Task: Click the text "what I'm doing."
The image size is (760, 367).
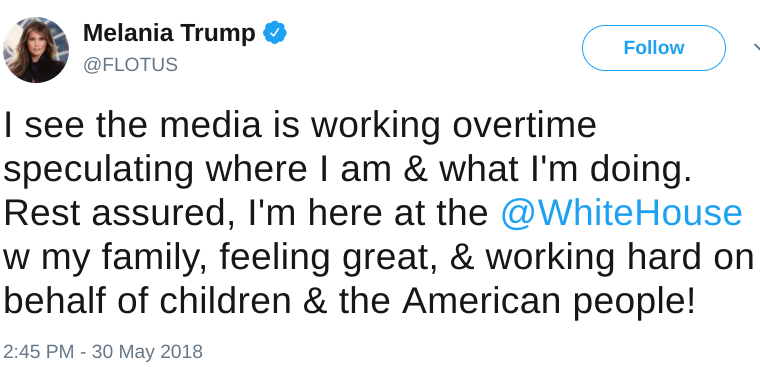Action: [566, 171]
